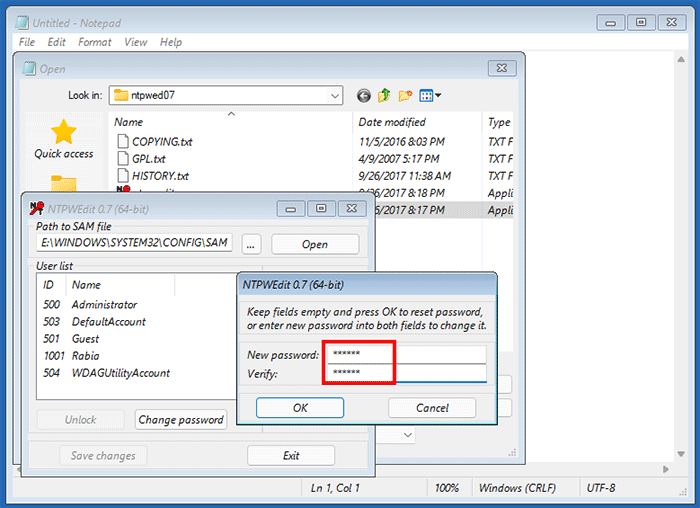This screenshot has height=508, width=700.
Task: Click the Windows (CRLF) status bar entry
Action: click(x=517, y=488)
